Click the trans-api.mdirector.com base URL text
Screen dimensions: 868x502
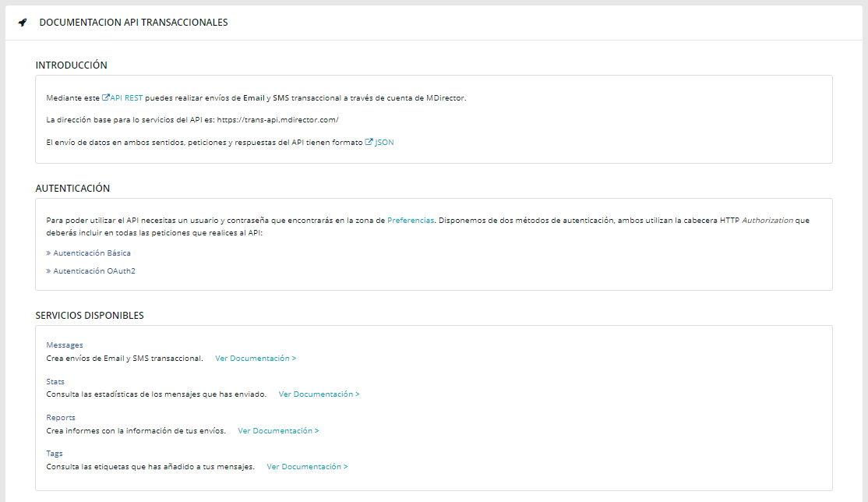277,120
